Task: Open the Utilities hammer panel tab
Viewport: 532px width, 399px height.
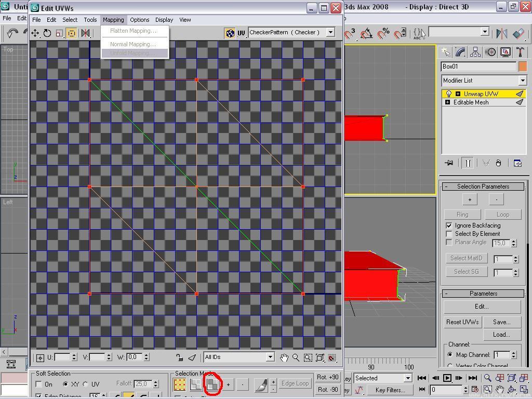Action: pyautogui.click(x=520, y=52)
